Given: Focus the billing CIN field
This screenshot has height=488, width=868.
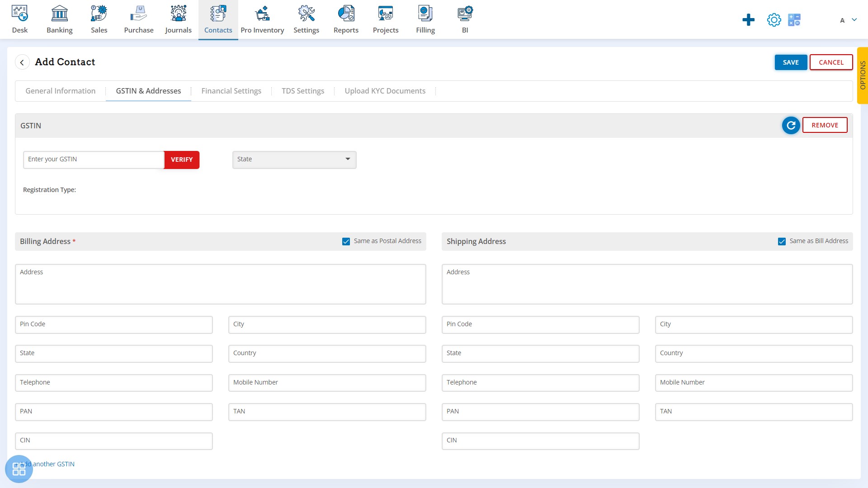Looking at the screenshot, I should point(114,441).
